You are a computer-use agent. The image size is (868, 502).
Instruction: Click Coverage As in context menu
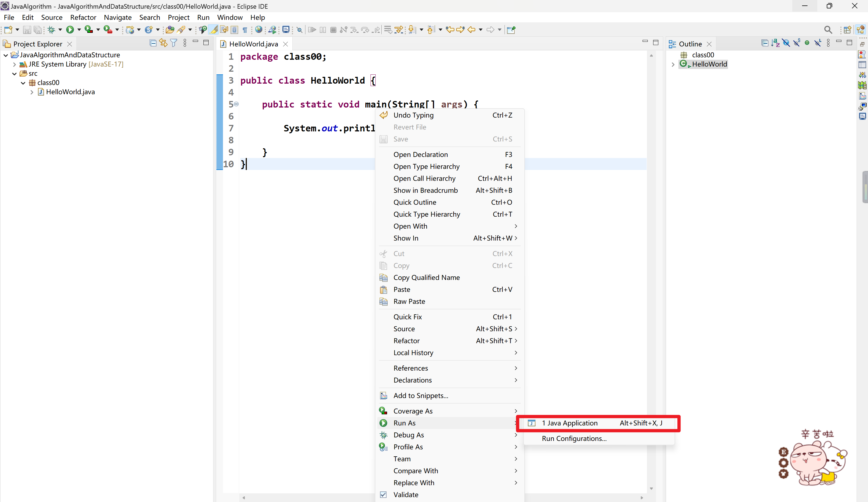449,411
